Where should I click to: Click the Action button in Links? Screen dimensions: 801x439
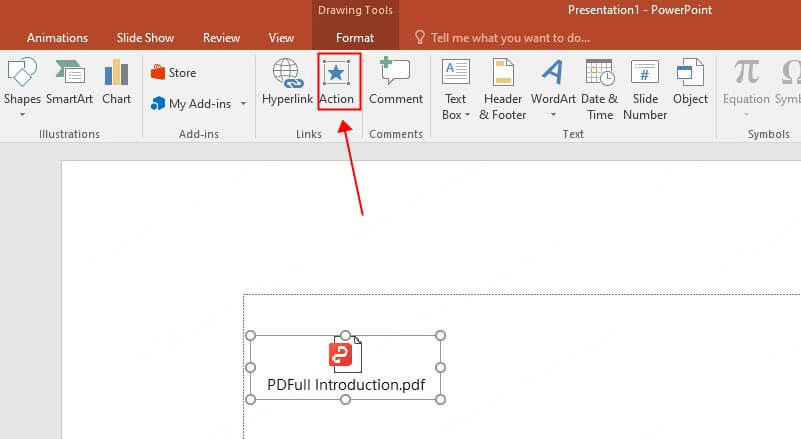pyautogui.click(x=337, y=82)
